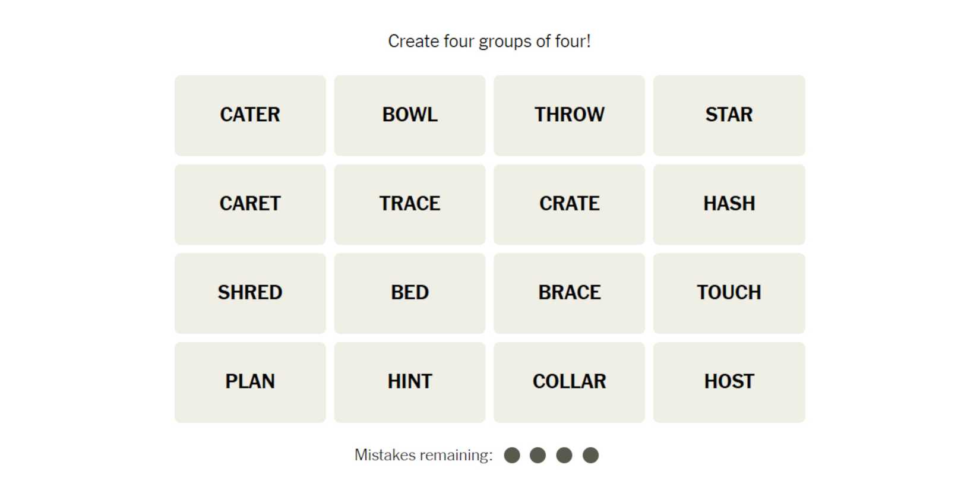The width and height of the screenshot is (980, 490).
Task: Select the CATER word tile
Action: coord(250,115)
